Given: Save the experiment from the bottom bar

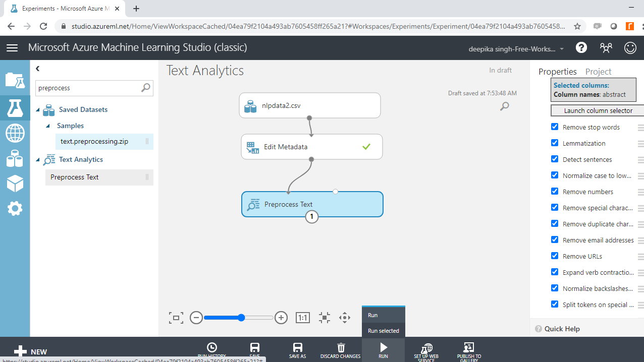Looking at the screenshot, I should coord(254,350).
